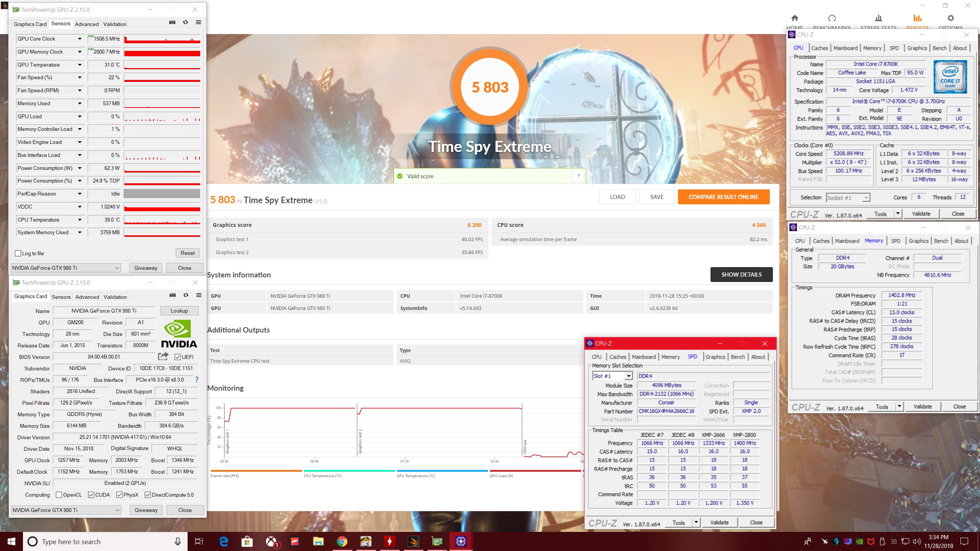Switch to Validation tab in lower GPU-Z
The height and width of the screenshot is (551, 980).
[115, 297]
